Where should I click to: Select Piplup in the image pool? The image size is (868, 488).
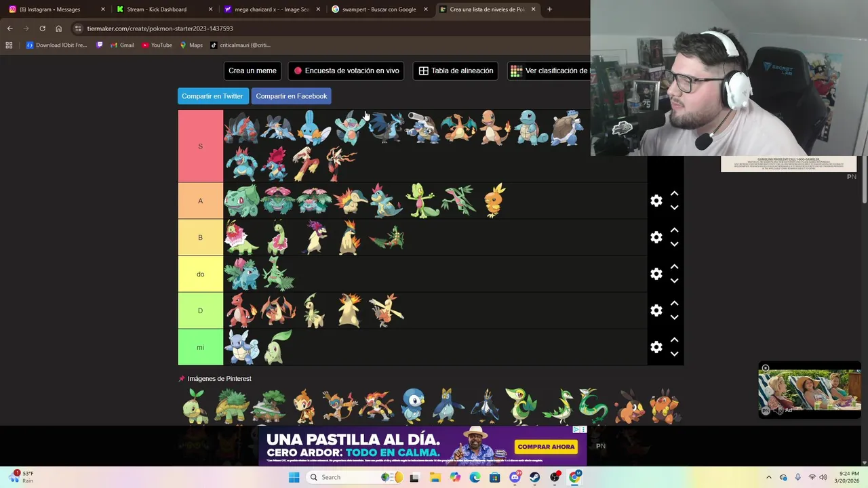[x=413, y=406]
